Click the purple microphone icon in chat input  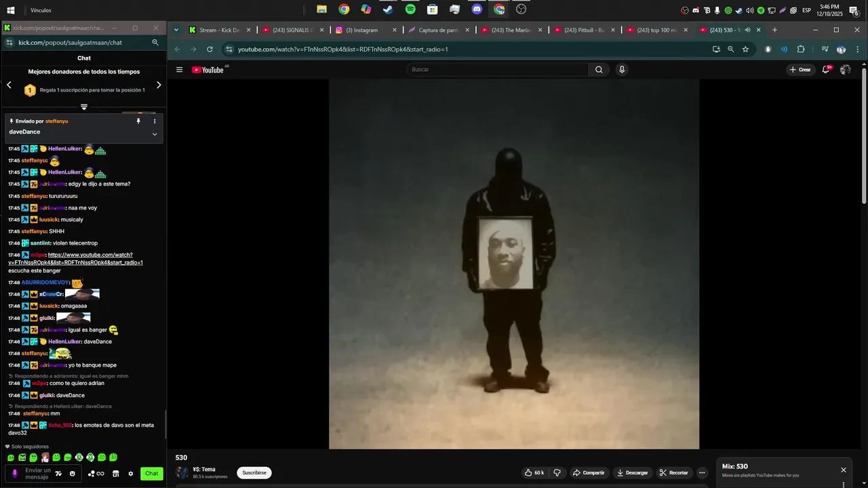[15, 474]
